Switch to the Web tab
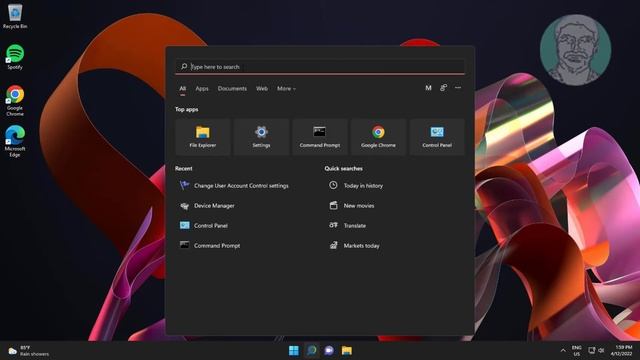This screenshot has width=640, height=360. click(x=262, y=89)
